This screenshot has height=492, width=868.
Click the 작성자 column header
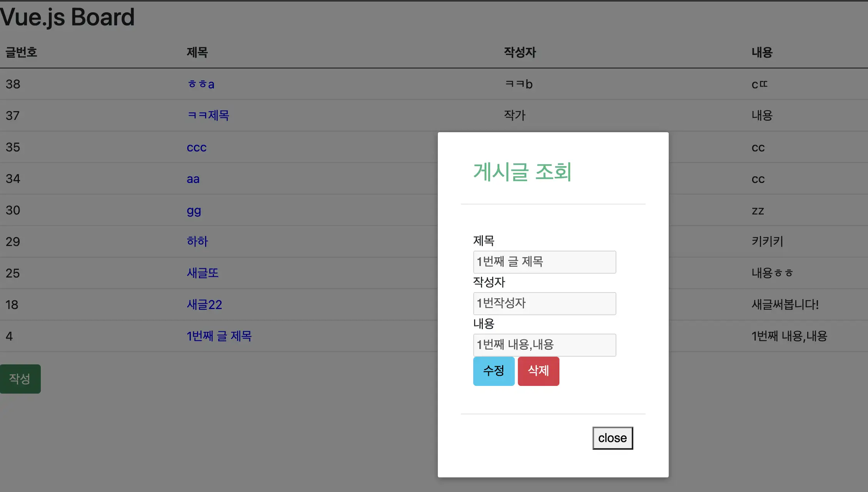pos(520,52)
